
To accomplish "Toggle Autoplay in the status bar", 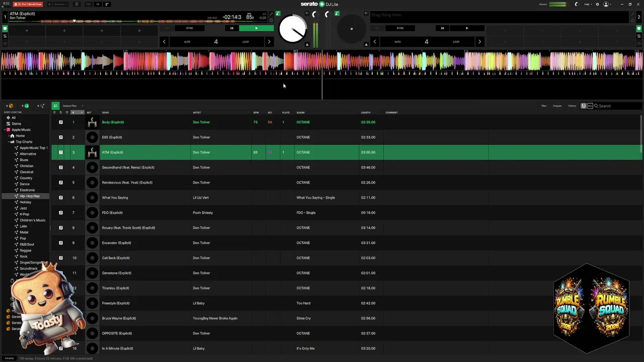I will coord(9,358).
